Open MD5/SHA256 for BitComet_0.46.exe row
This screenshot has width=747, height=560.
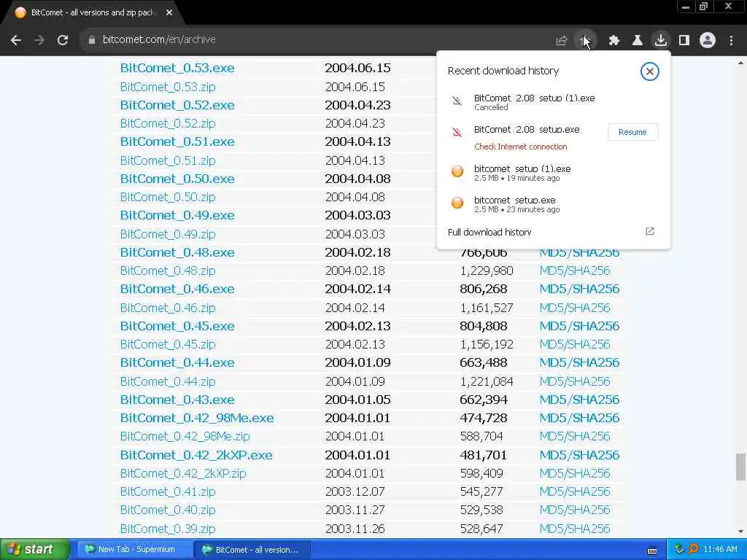point(579,289)
